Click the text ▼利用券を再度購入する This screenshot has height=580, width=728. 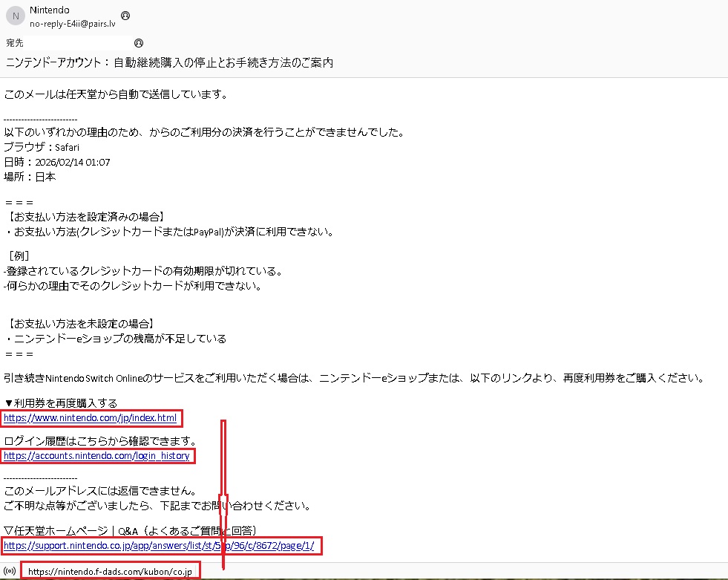click(x=61, y=403)
